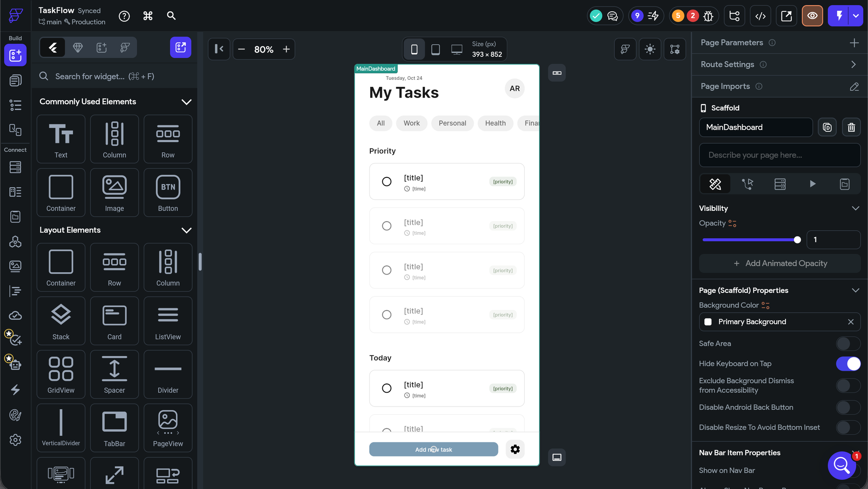Open the bug debug icon

[708, 16]
